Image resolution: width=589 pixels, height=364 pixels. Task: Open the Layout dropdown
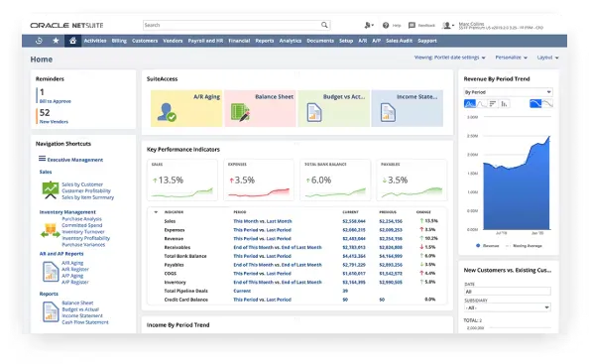pos(547,58)
